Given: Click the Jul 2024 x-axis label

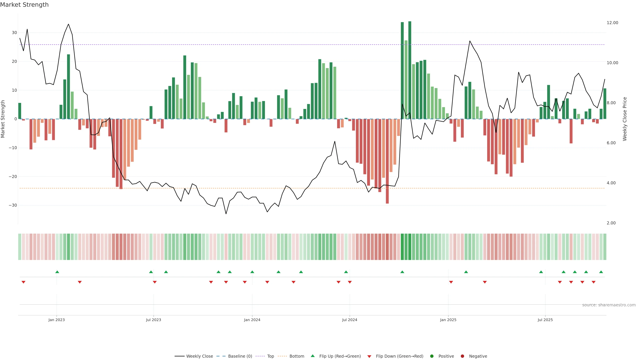Looking at the screenshot, I should click(x=350, y=320).
